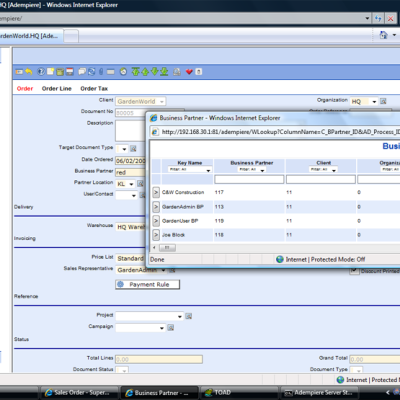Click the paperclip attachment icon
Image resolution: width=400 pixels, height=400 pixels.
[101, 71]
